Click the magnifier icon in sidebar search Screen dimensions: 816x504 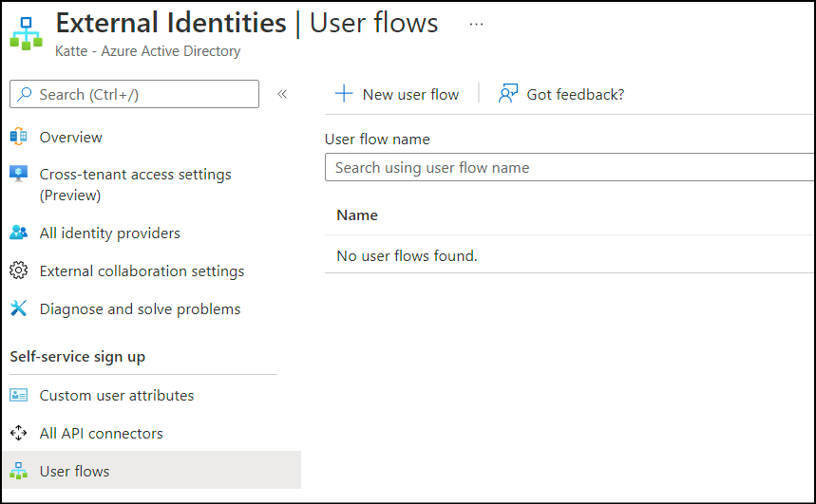(24, 94)
